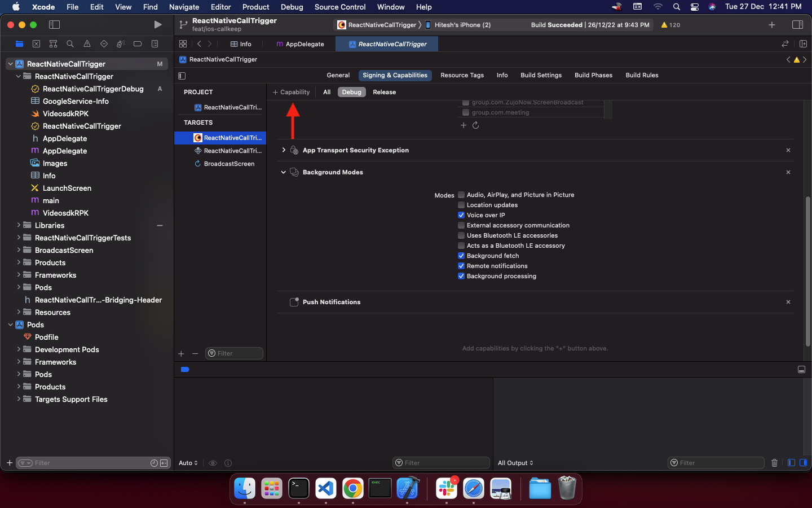Open the Product menu

point(255,7)
